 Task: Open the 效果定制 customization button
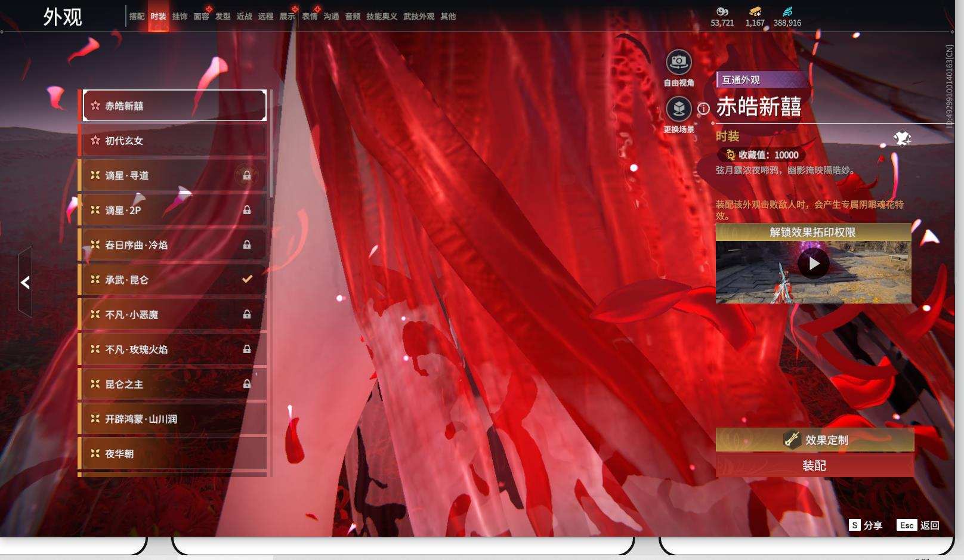[x=815, y=440]
